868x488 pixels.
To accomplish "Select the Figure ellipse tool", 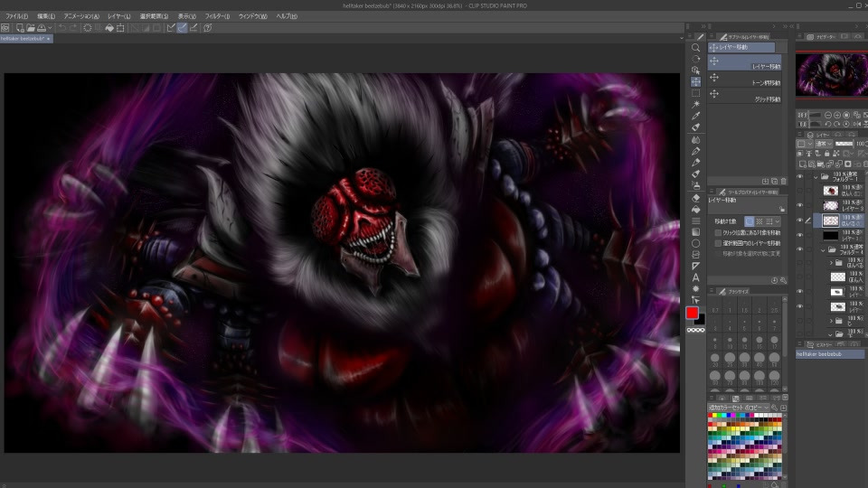I will point(696,243).
